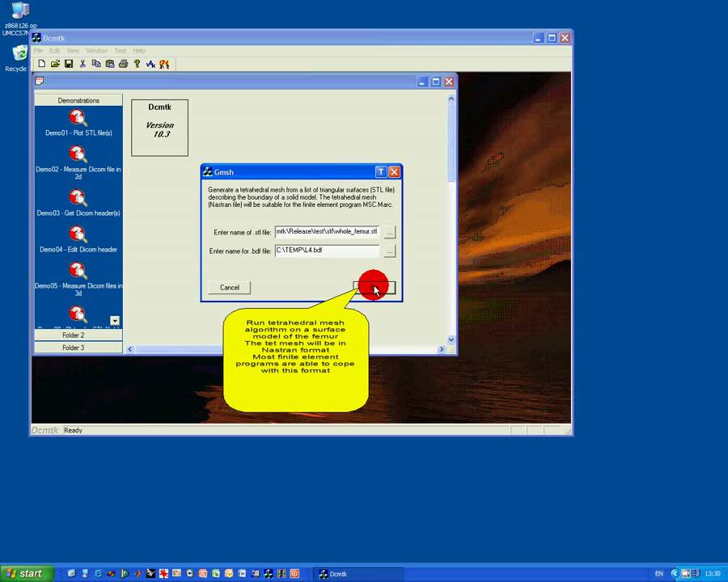This screenshot has height=582, width=728.
Task: Click the Ready status bar text
Action: point(73,430)
